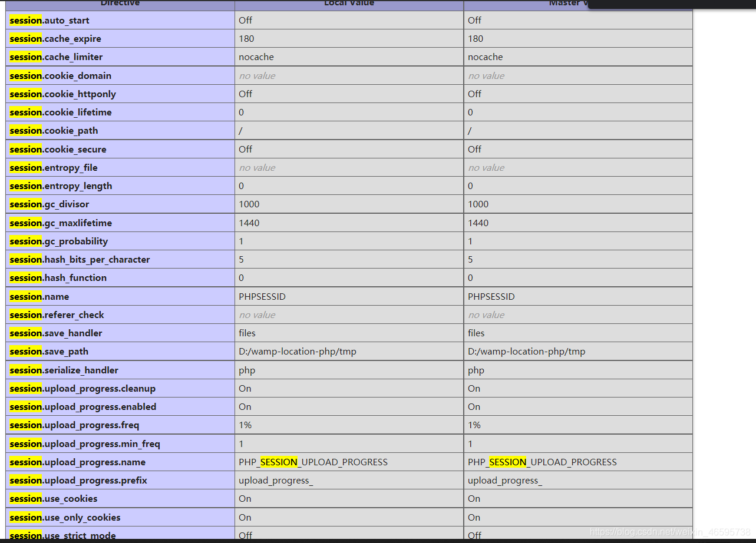This screenshot has height=543, width=756.
Task: Click master value nocache for cache_limiter
Action: pos(486,57)
